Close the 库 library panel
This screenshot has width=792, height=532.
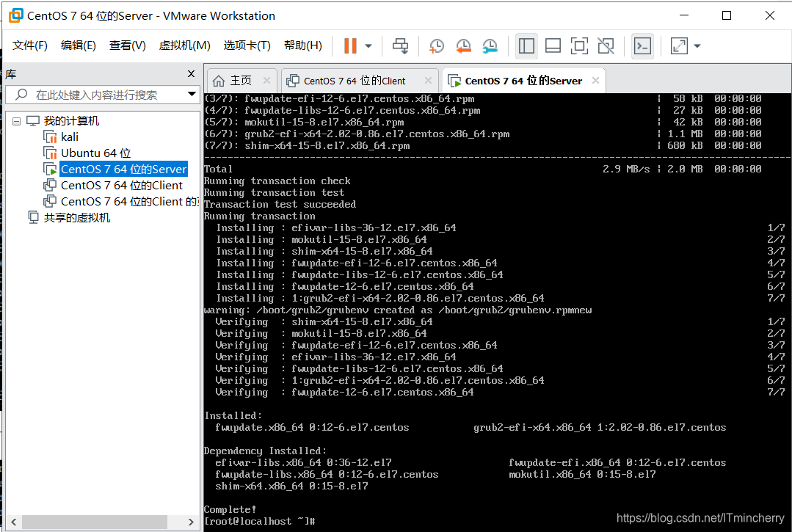pyautogui.click(x=191, y=73)
